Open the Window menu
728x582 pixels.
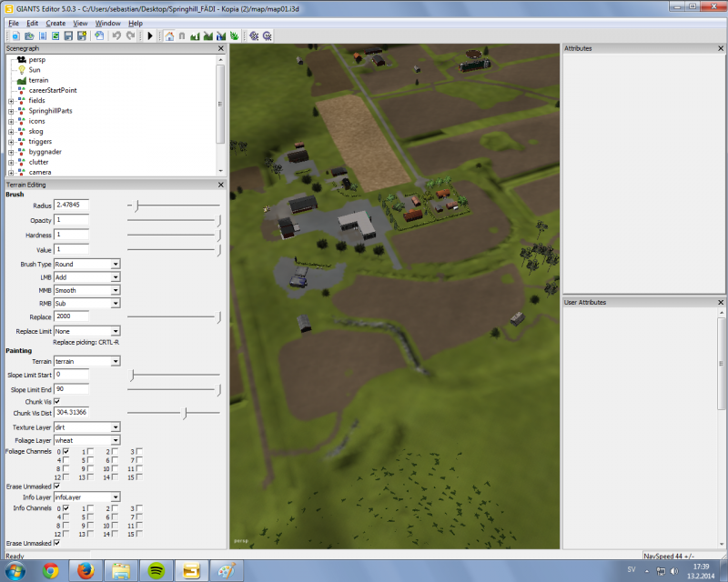107,24
